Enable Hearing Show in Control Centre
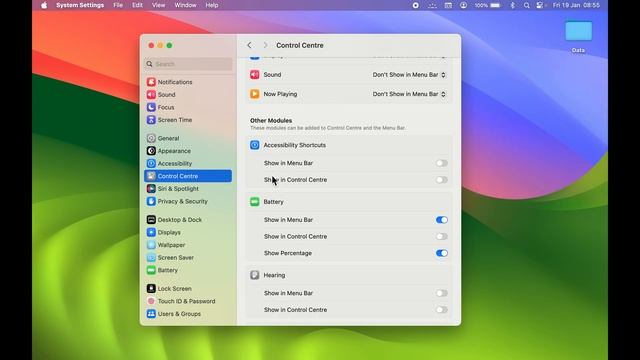 pyautogui.click(x=441, y=310)
